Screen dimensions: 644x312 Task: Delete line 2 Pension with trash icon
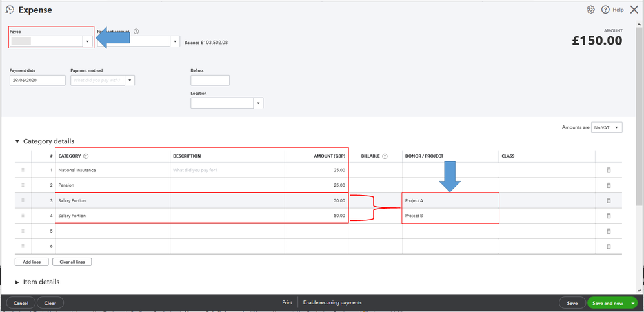(x=609, y=185)
